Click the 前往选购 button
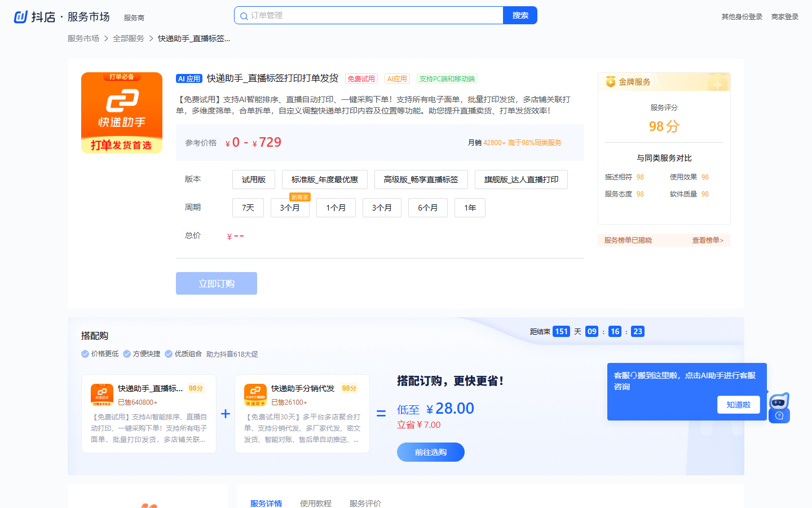This screenshot has width=812, height=508. point(431,452)
